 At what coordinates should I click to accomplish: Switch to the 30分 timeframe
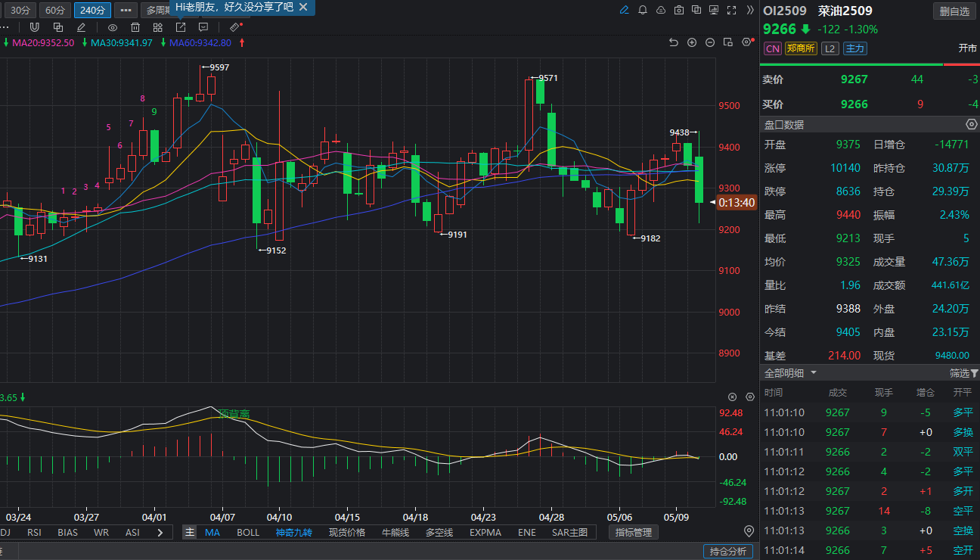[20, 10]
